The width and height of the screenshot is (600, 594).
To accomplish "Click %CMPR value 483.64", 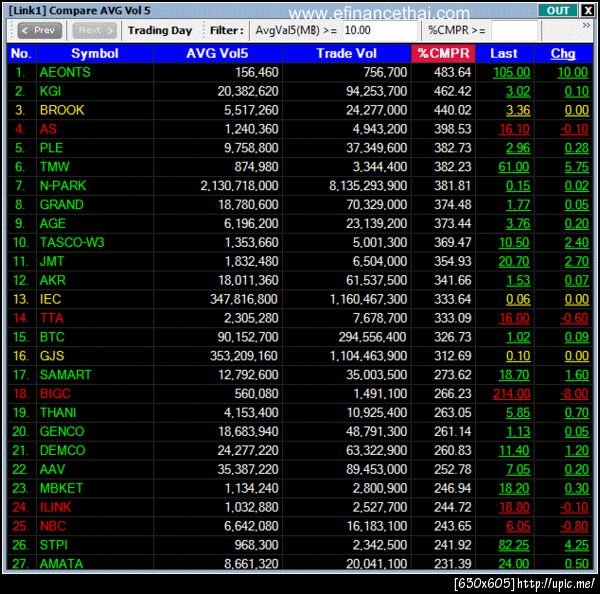I will pos(452,72).
